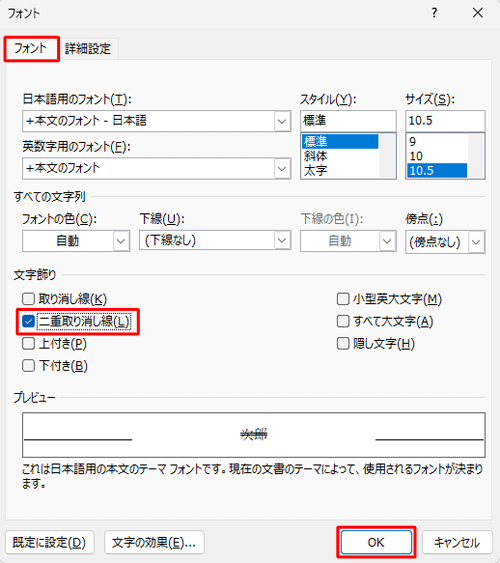Enable the 小型英大文字 checkbox

click(x=343, y=299)
